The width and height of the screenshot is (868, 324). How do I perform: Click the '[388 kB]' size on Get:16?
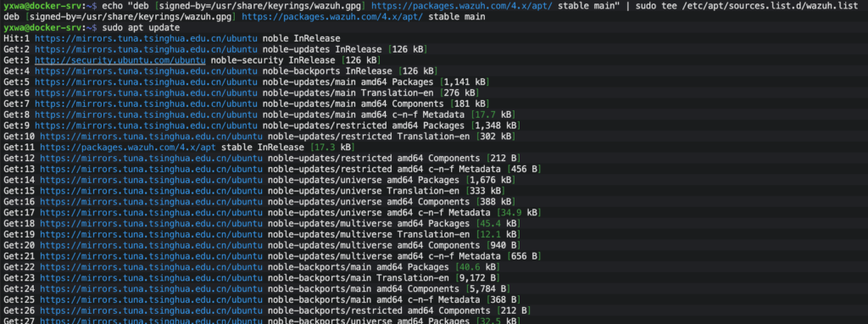(x=495, y=202)
